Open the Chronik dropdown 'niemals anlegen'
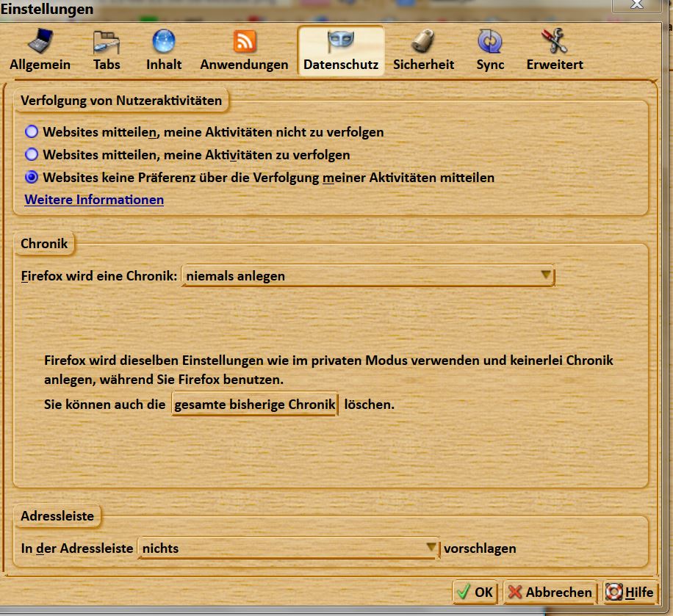Screen dimensions: 673x616 coord(368,275)
